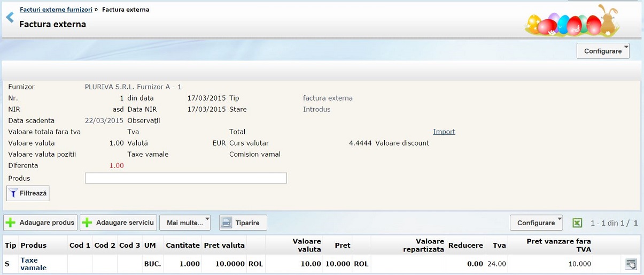Open the Taxe vamale product link

click(x=33, y=264)
